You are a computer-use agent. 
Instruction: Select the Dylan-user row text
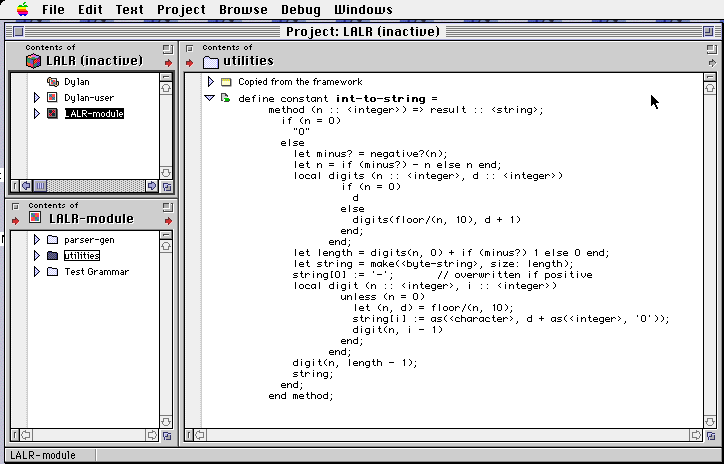click(x=89, y=97)
